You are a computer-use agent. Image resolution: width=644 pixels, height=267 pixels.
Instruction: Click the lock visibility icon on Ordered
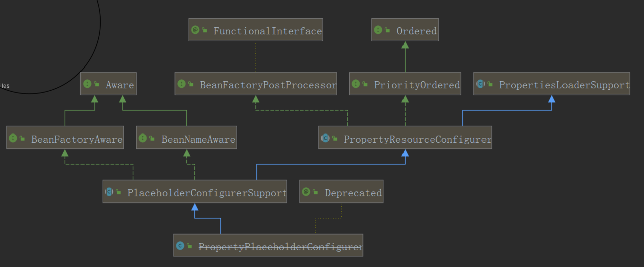[388, 30]
